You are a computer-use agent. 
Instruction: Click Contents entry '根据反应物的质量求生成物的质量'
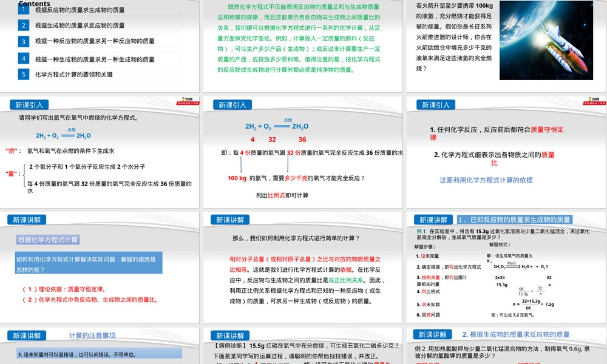pyautogui.click(x=80, y=10)
